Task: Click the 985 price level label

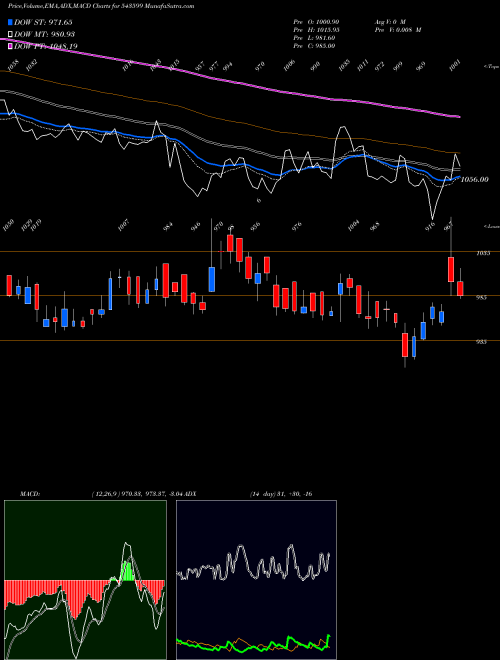Action: tap(482, 297)
